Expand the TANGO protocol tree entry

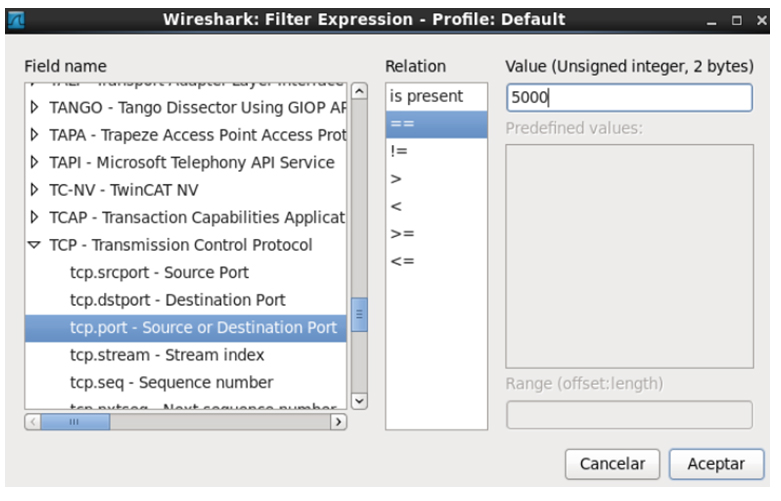click(x=34, y=107)
